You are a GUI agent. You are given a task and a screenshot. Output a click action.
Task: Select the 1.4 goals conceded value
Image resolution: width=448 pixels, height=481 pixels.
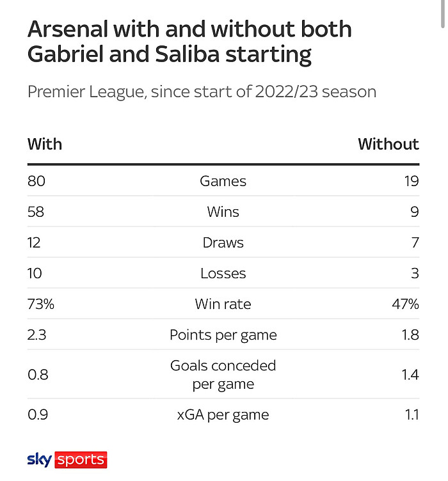click(410, 375)
